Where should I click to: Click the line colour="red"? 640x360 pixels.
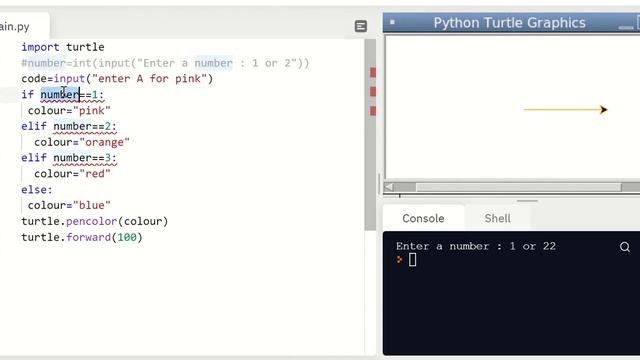point(72,174)
